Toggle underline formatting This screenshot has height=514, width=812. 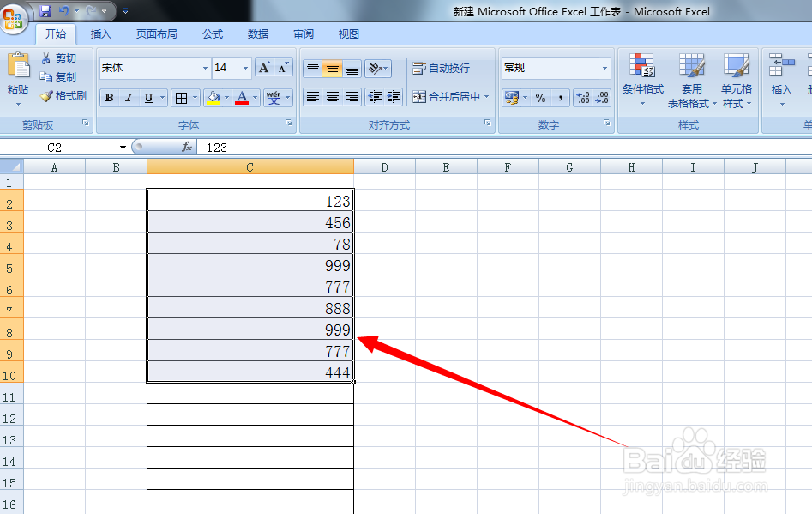pos(148,98)
